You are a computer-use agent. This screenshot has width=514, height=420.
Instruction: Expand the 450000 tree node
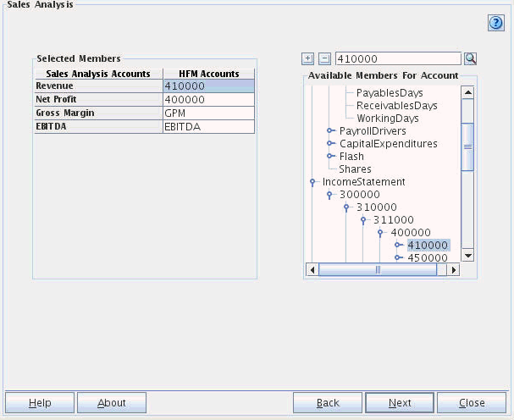[x=399, y=257]
